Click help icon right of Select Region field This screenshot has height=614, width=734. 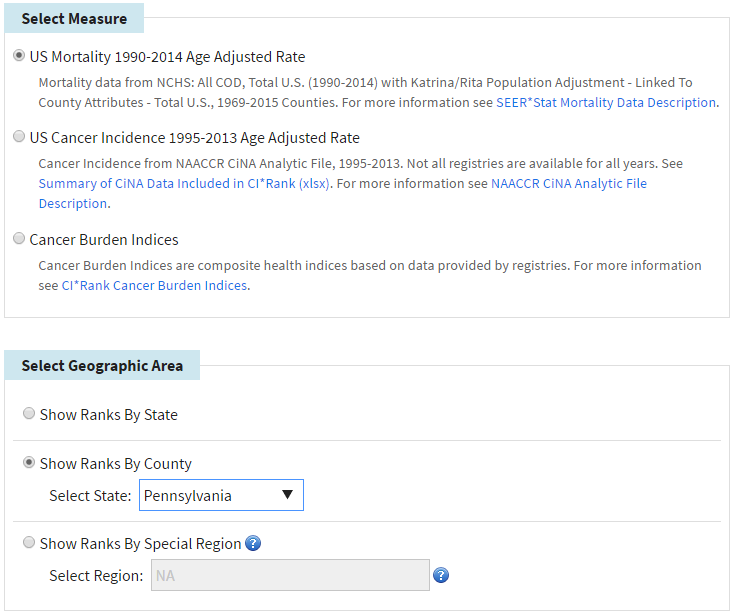[x=441, y=575]
